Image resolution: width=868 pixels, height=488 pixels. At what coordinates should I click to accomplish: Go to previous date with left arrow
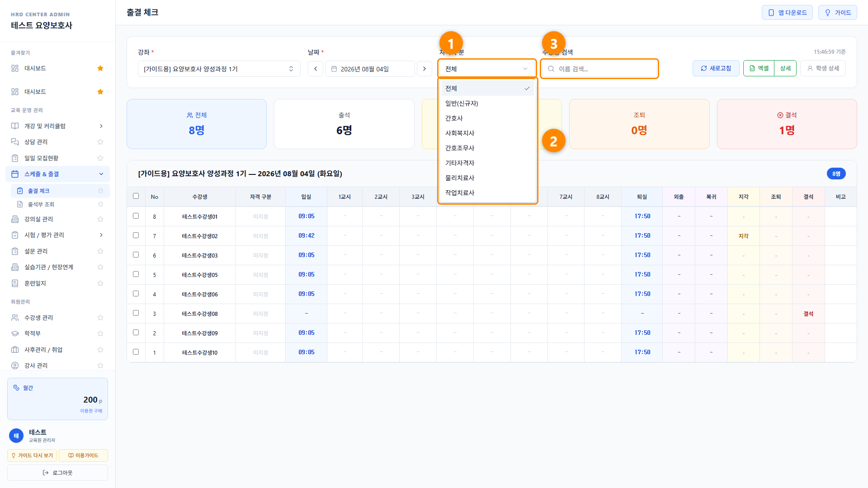(x=316, y=69)
